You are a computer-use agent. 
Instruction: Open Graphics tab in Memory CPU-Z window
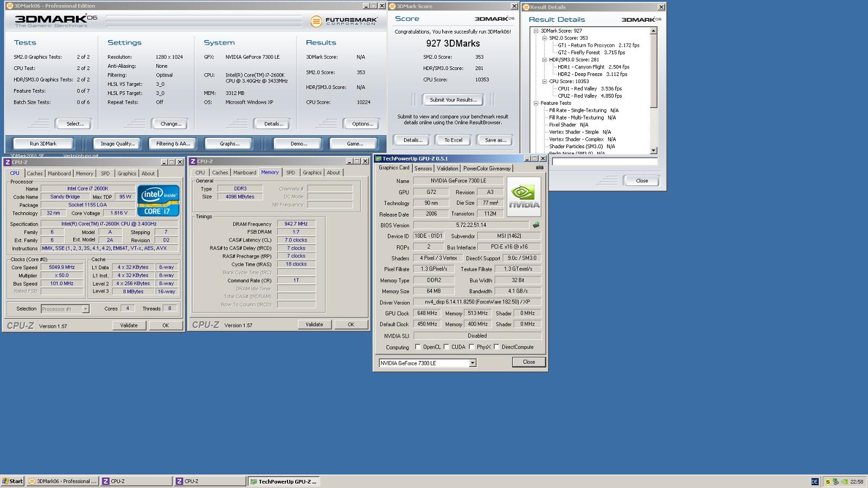coord(312,173)
